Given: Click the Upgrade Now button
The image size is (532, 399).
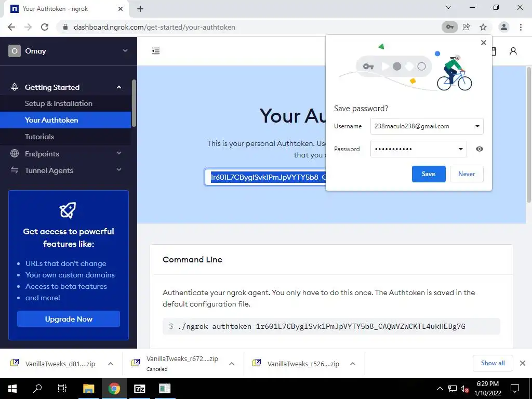Looking at the screenshot, I should (69, 319).
